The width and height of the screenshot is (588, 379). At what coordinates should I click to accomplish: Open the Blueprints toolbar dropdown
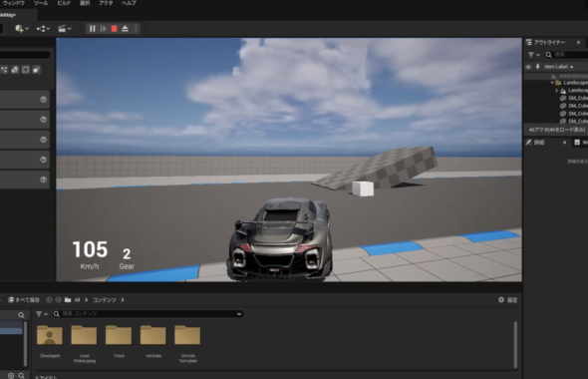(43, 29)
